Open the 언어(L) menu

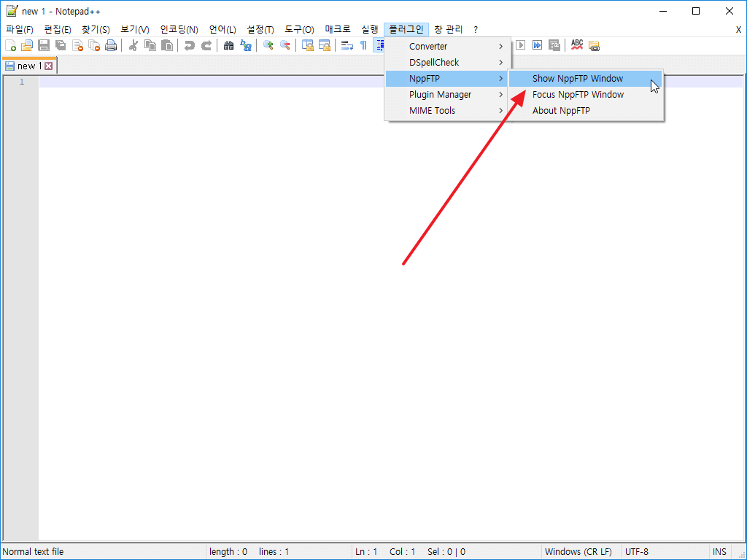pos(222,29)
